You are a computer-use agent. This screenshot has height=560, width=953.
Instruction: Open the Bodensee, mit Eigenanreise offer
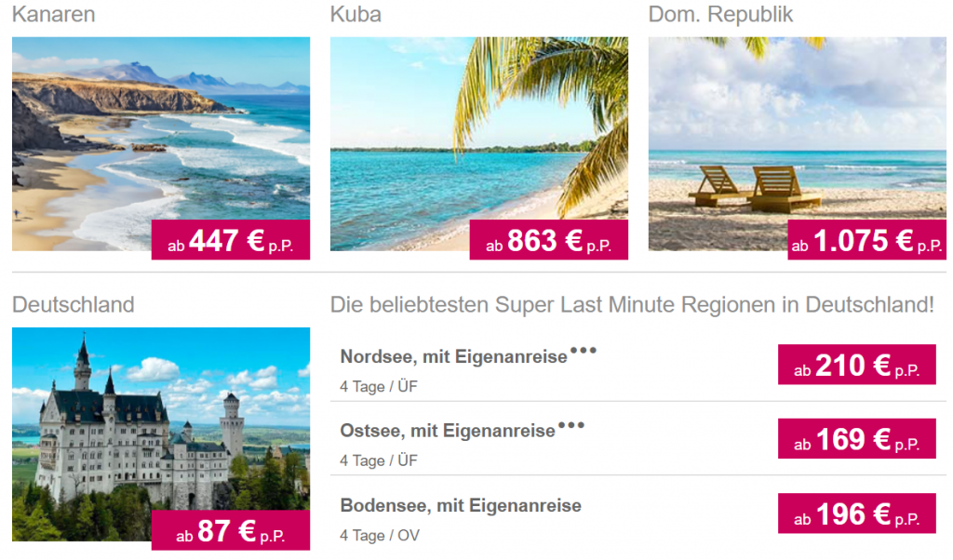click(461, 505)
